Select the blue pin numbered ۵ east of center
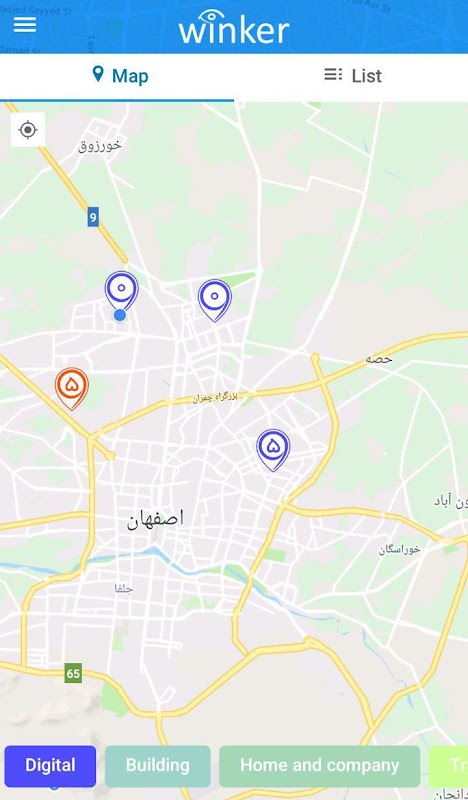Image resolution: width=468 pixels, height=800 pixels. tap(273, 450)
